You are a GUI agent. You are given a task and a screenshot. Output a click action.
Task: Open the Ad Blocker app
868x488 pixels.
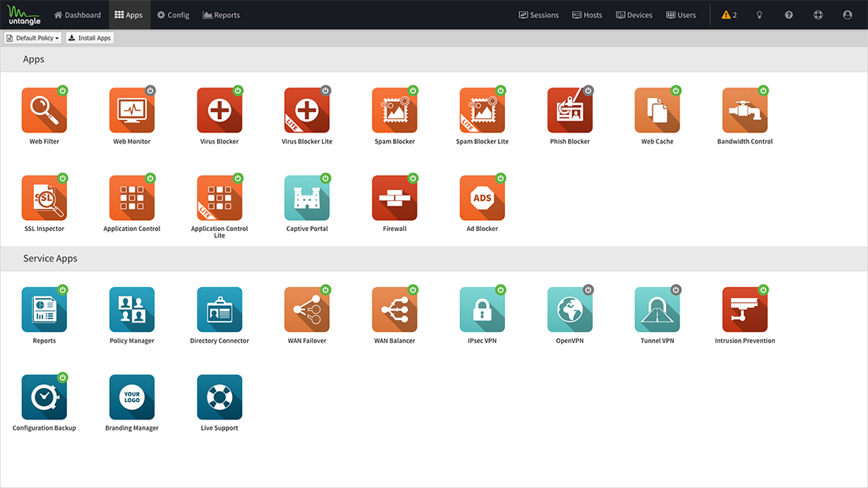tap(482, 198)
